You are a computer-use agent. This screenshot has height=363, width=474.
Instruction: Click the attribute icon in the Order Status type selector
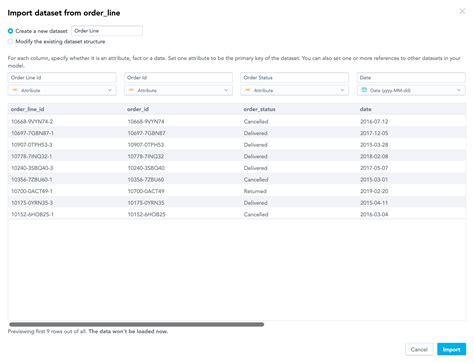coord(248,90)
